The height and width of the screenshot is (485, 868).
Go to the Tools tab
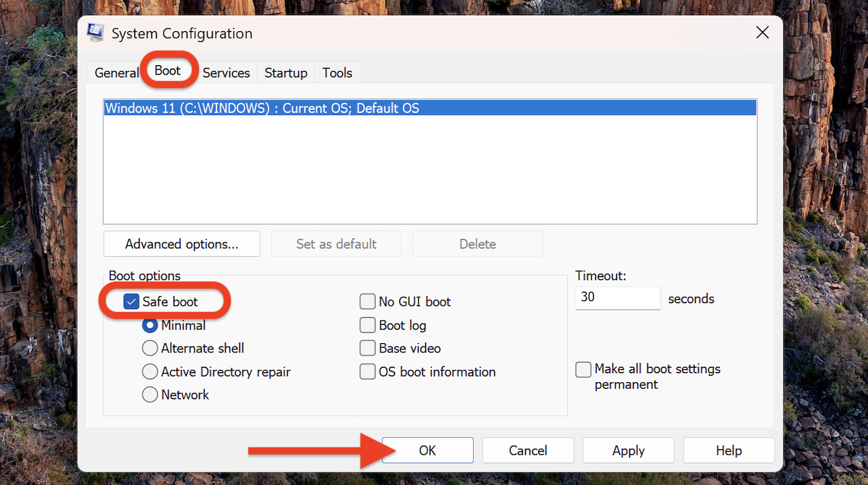(x=337, y=72)
